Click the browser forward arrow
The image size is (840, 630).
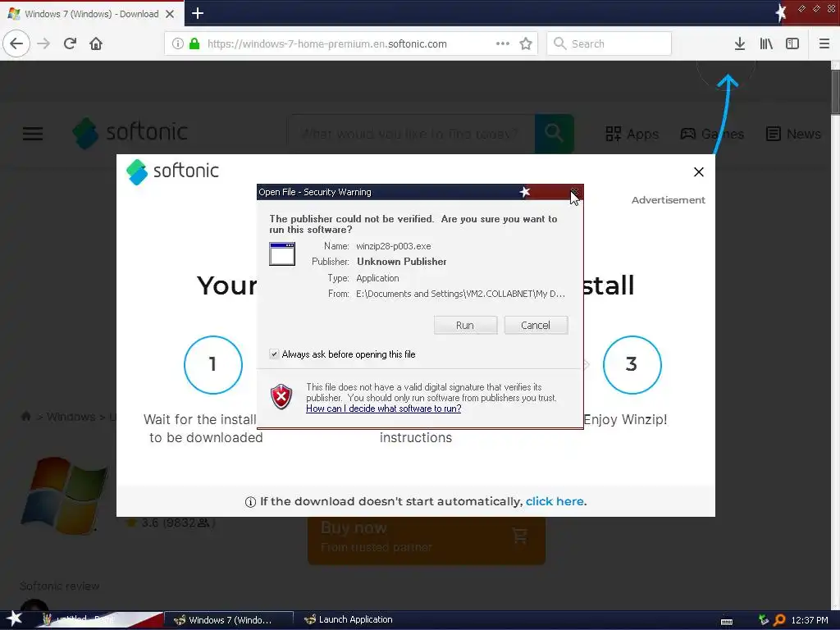(43, 43)
